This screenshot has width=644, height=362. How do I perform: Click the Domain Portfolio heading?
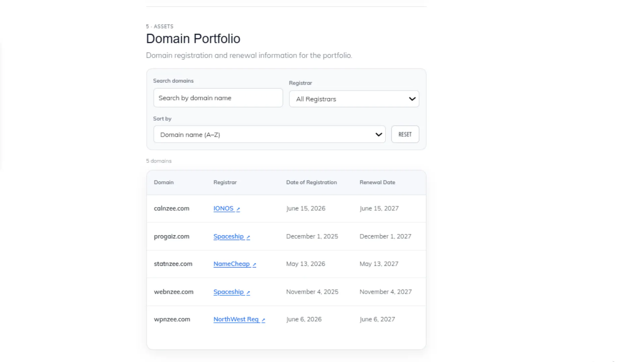[x=193, y=39]
